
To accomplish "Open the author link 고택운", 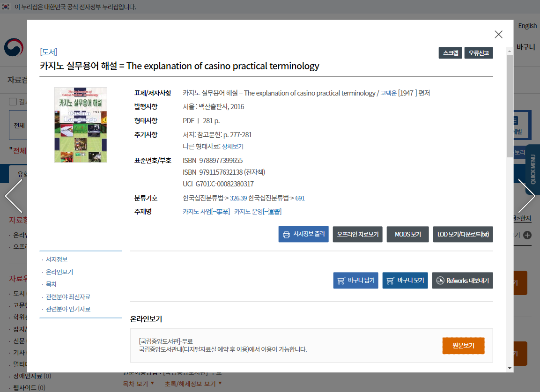I will 388,93.
